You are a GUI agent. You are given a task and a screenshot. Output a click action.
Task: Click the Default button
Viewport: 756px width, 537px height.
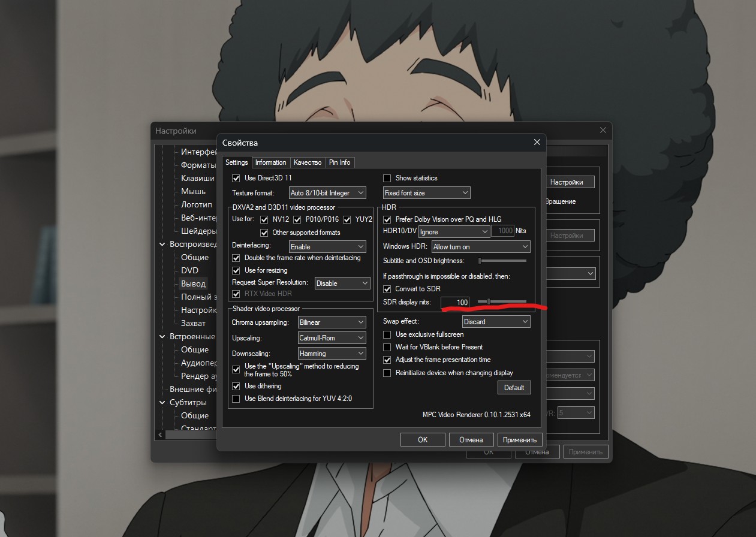coord(514,388)
